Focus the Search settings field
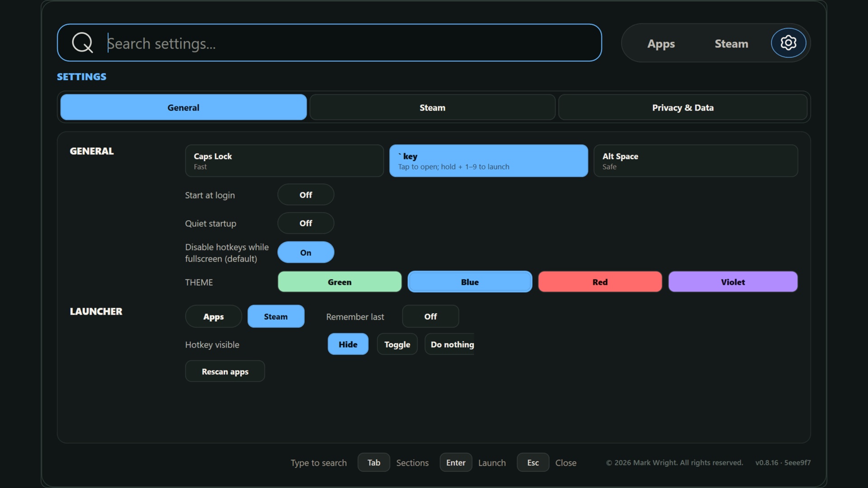This screenshot has height=488, width=868. [x=329, y=43]
